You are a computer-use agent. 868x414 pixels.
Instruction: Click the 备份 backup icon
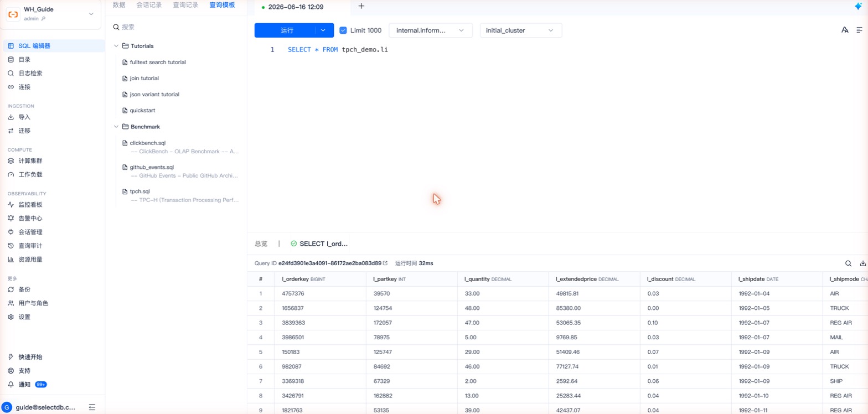tap(11, 289)
